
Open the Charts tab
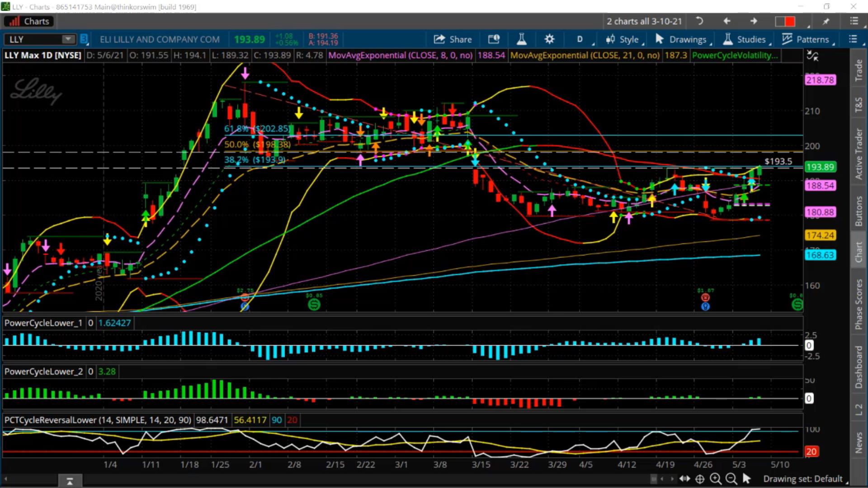pos(29,21)
